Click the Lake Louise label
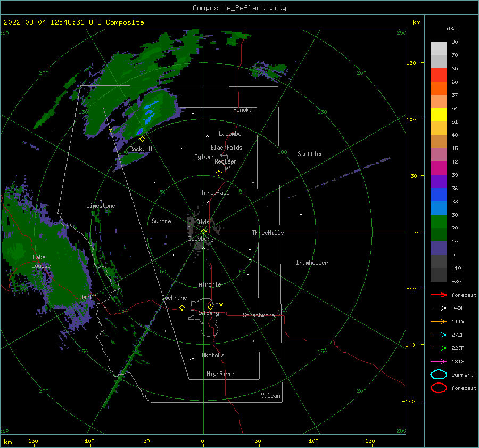The height and width of the screenshot is (448, 479). pyautogui.click(x=41, y=262)
